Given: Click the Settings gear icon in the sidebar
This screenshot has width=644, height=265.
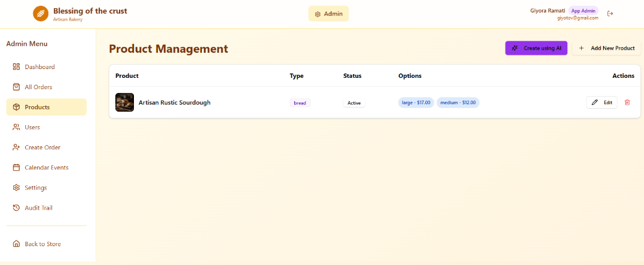Looking at the screenshot, I should coord(16,188).
